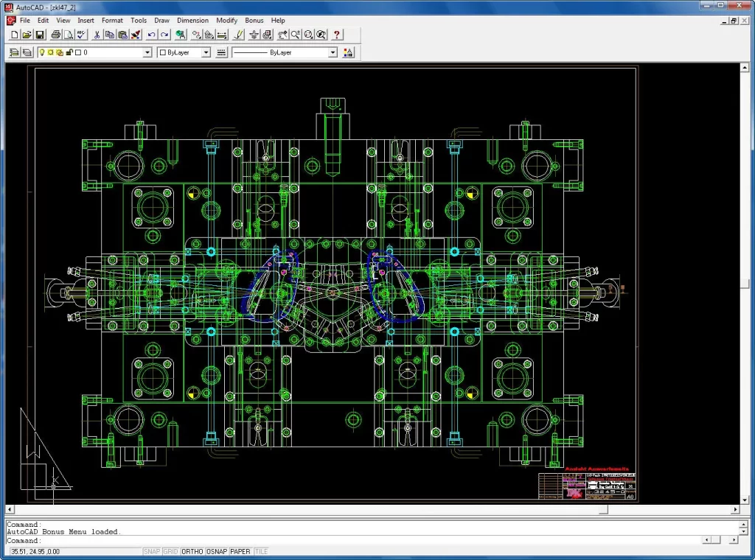Image resolution: width=755 pixels, height=560 pixels.
Task: Toggle OSNAP in the status bar
Action: point(217,551)
